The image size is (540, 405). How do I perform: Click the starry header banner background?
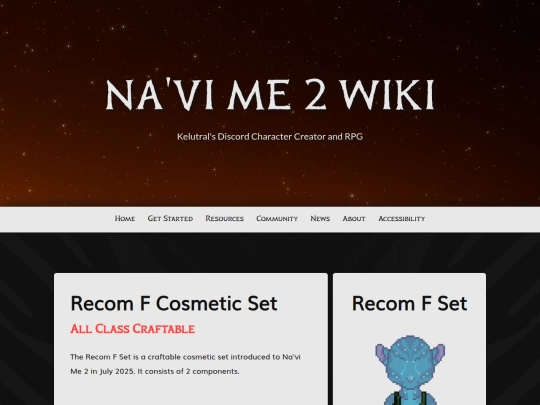(x=270, y=41)
